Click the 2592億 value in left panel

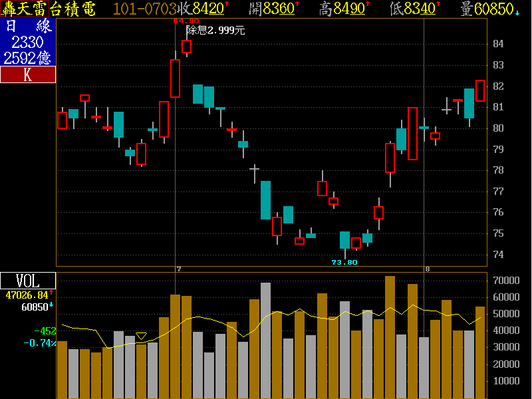[28, 58]
